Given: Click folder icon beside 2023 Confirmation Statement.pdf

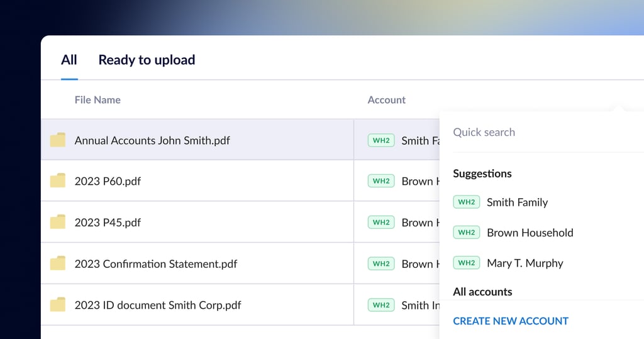Looking at the screenshot, I should coord(58,264).
